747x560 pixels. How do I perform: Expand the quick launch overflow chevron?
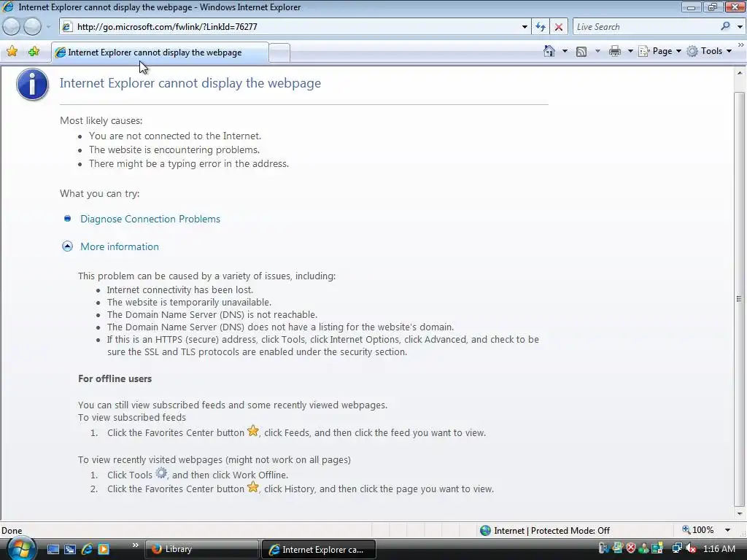coord(135,545)
